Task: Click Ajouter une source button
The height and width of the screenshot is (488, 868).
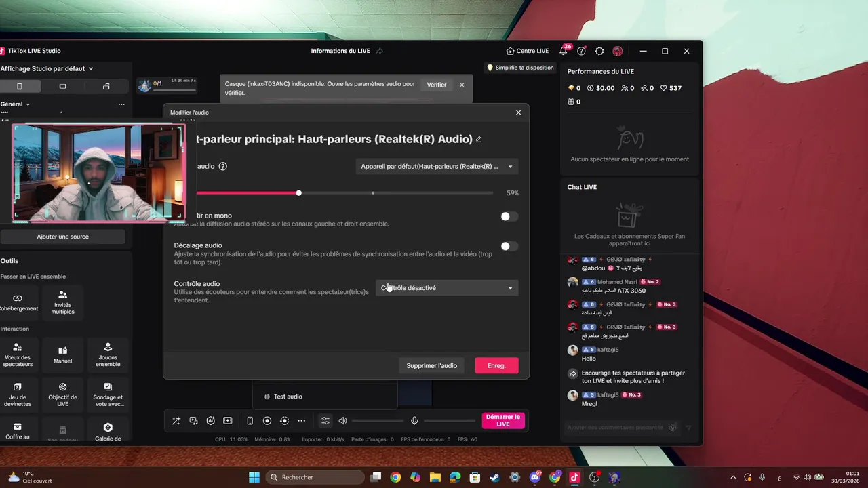Action: coord(62,237)
